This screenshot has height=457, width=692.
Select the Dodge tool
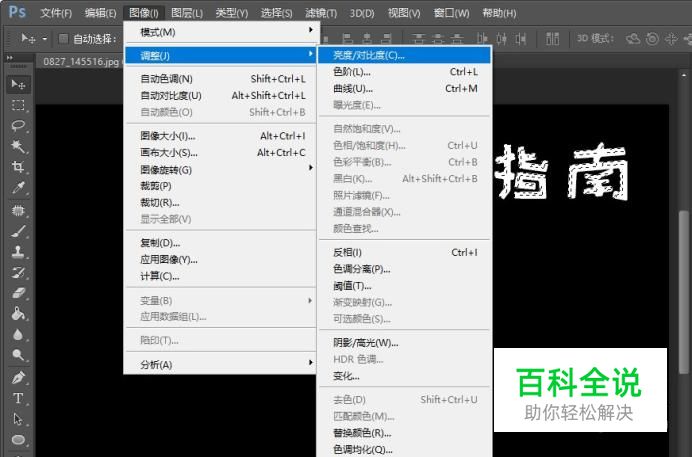[x=18, y=355]
